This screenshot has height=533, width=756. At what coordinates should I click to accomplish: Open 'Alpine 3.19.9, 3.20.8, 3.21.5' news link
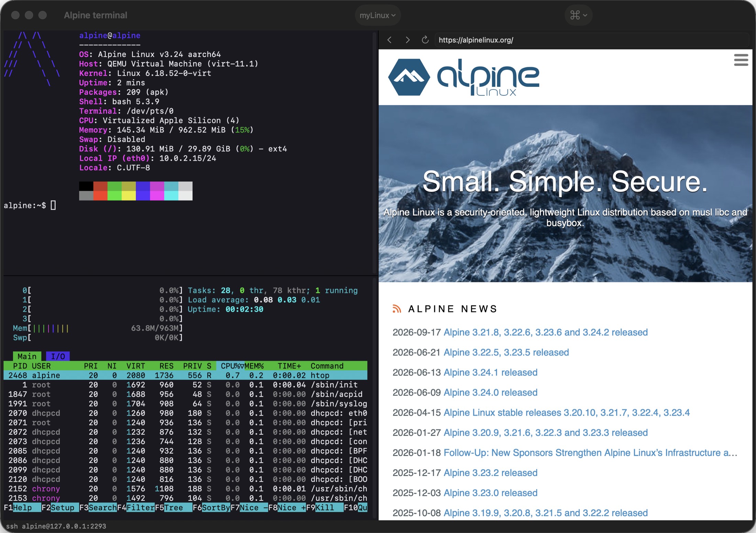pyautogui.click(x=545, y=513)
